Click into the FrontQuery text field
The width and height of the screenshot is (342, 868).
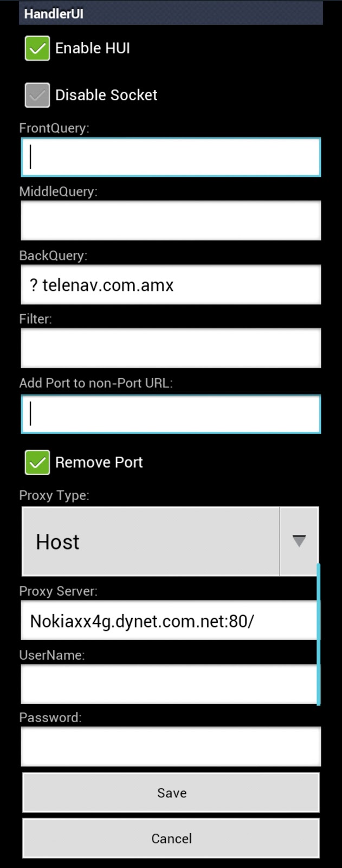[x=171, y=157]
